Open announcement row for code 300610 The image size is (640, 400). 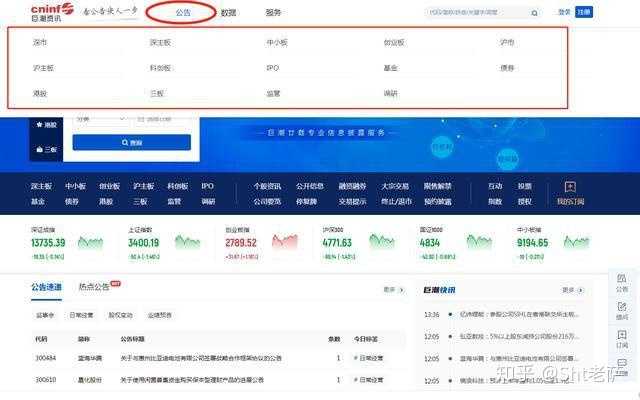tap(219, 380)
